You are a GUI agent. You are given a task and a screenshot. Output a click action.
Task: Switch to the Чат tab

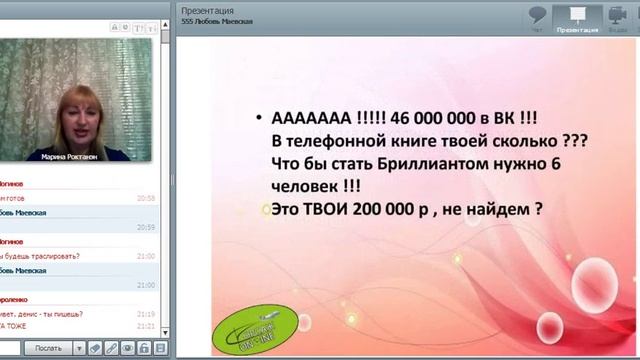[537, 19]
